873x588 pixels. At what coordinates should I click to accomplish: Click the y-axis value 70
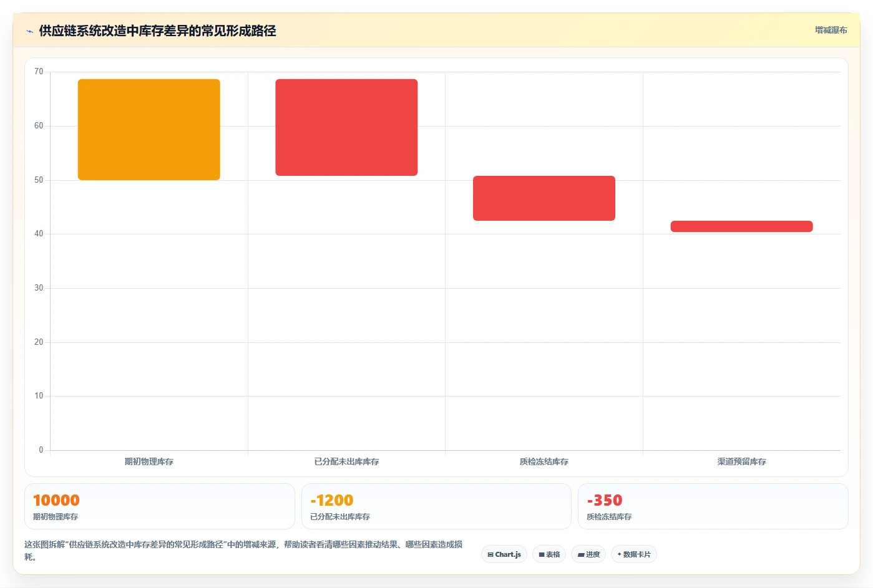click(39, 72)
